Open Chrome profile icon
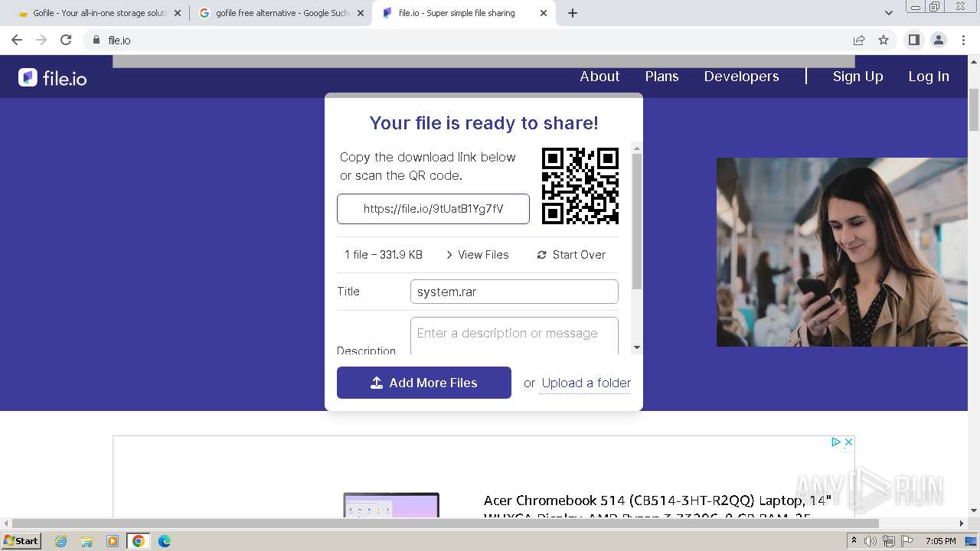This screenshot has width=980, height=551. click(938, 40)
